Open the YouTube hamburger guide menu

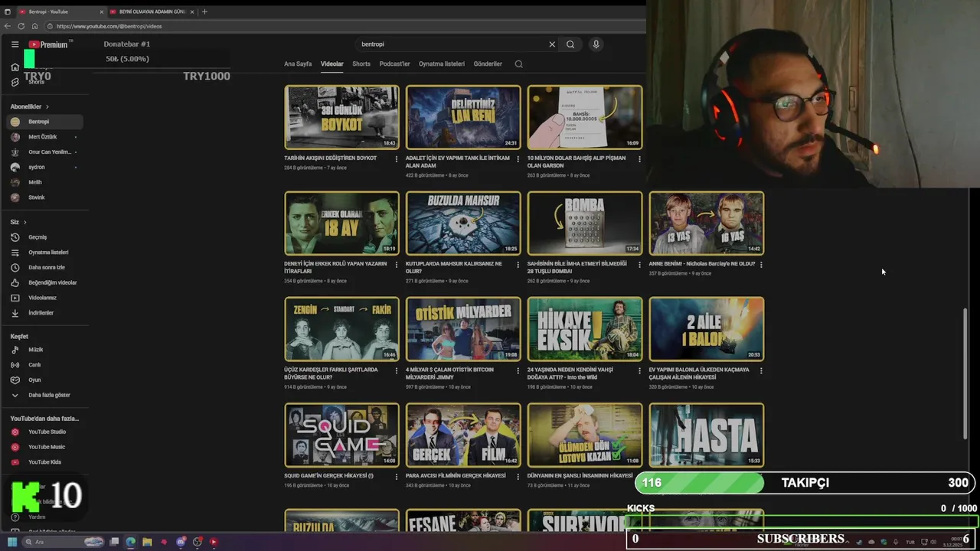pyautogui.click(x=15, y=44)
